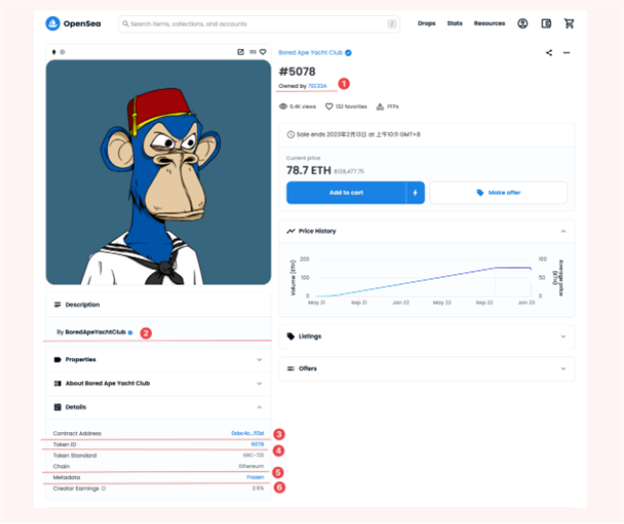The width and height of the screenshot is (624, 524).
Task: Click the Properties label icon
Action: click(x=57, y=360)
